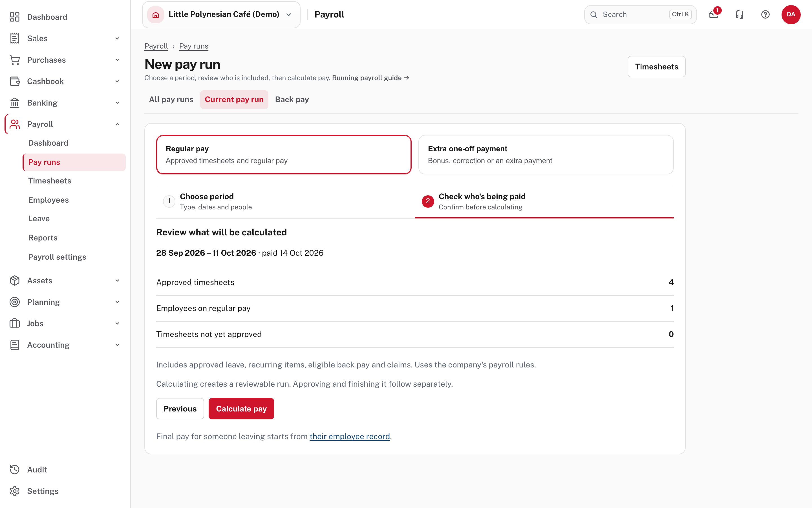The height and width of the screenshot is (508, 812).
Task: Select the Regular pay option card
Action: pos(284,155)
